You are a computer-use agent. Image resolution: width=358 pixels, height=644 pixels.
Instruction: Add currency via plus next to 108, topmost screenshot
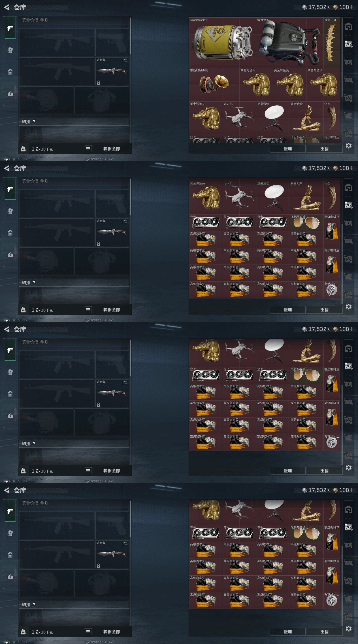[x=352, y=7]
